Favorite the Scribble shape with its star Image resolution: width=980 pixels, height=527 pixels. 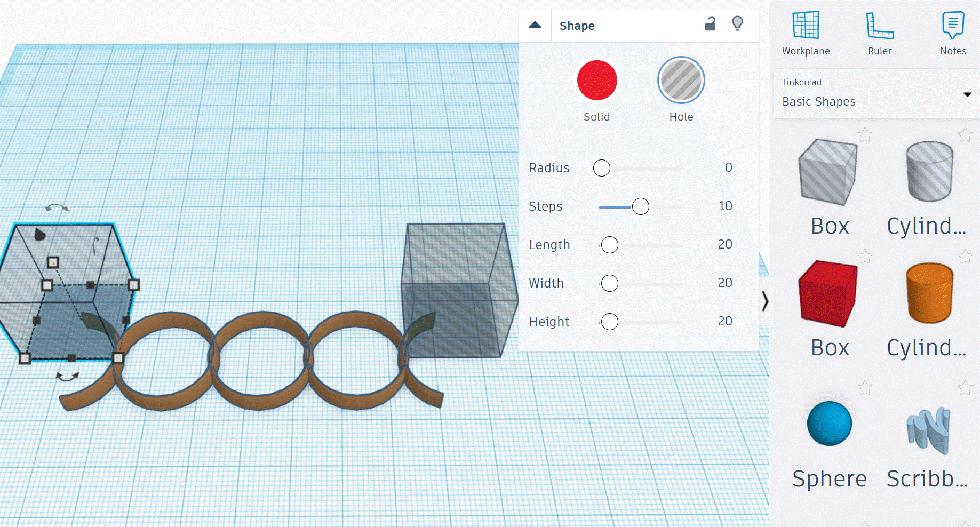coord(965,388)
